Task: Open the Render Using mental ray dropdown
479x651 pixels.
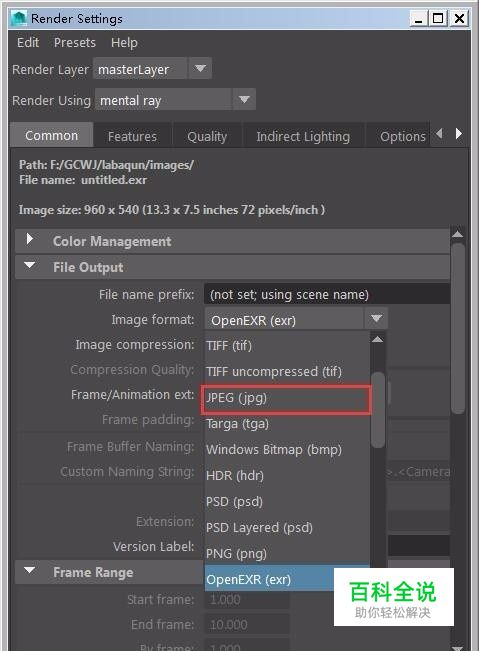Action: (175, 100)
